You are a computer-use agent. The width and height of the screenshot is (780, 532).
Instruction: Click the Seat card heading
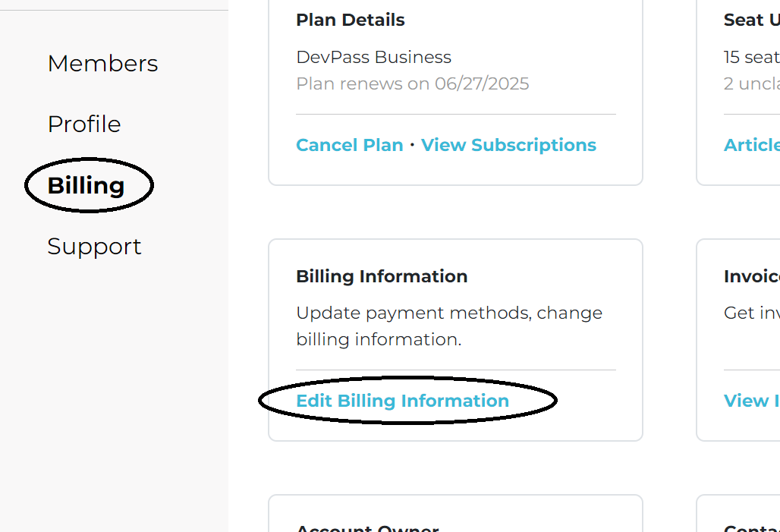(x=751, y=20)
